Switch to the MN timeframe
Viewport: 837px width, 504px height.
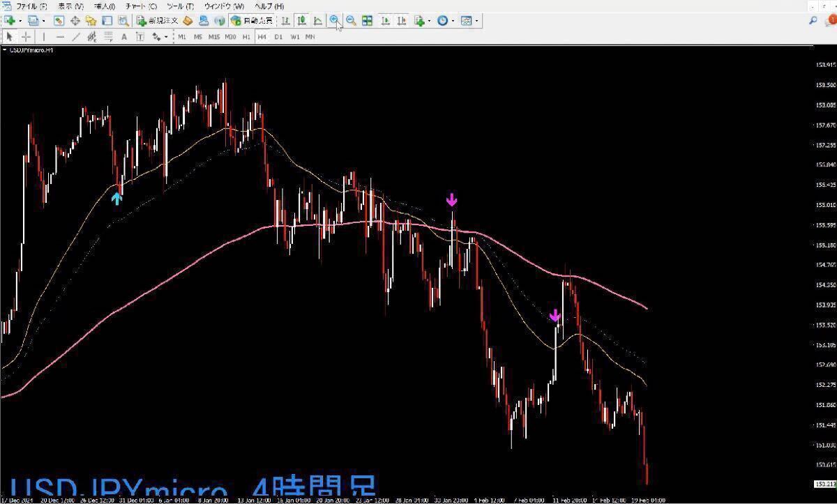click(x=310, y=36)
